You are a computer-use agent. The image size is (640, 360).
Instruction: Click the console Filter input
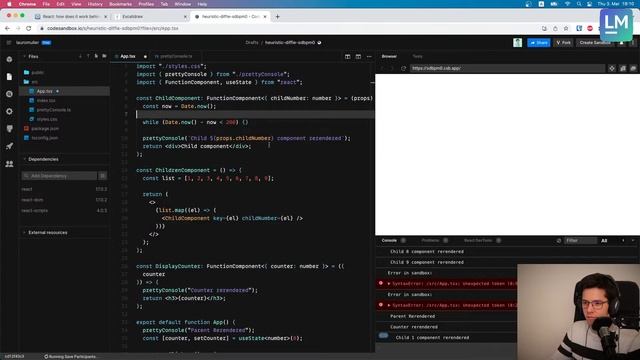[580, 241]
